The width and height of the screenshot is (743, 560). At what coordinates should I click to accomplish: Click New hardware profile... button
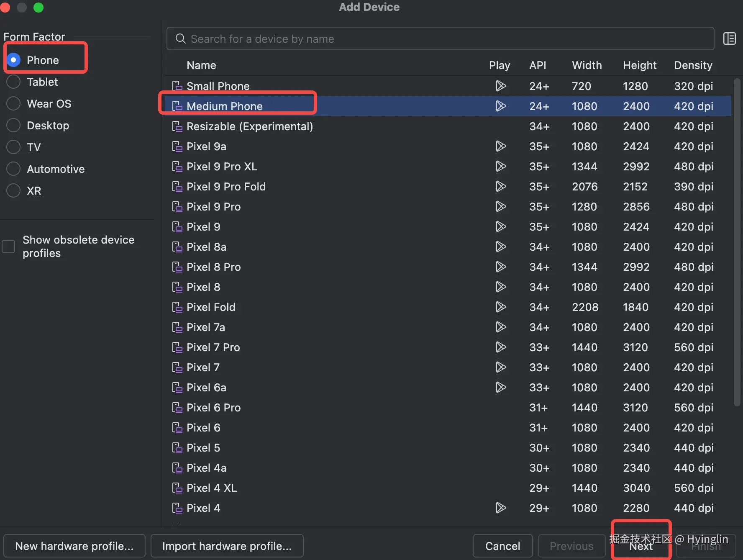(74, 546)
